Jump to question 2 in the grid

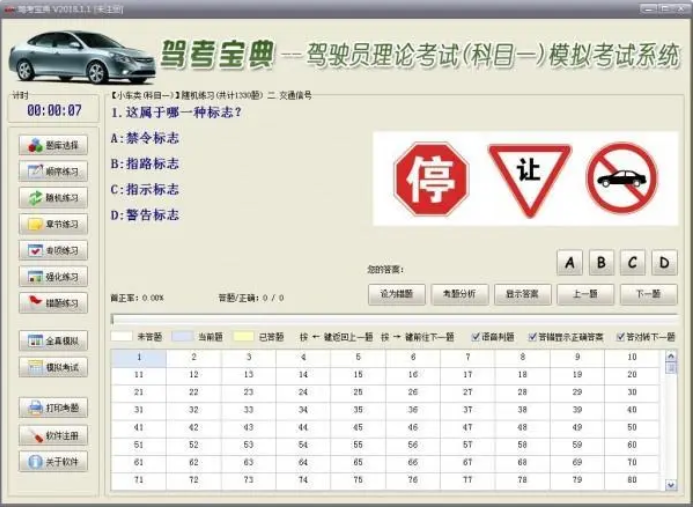click(193, 358)
